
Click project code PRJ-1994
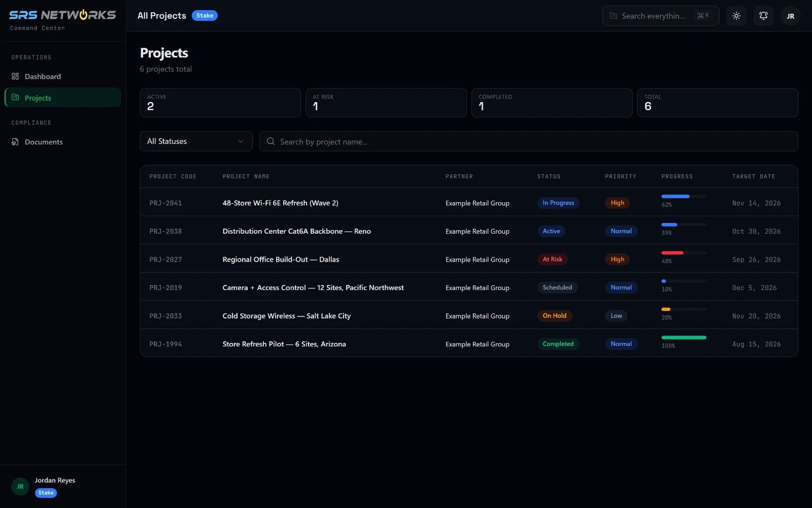click(x=165, y=344)
